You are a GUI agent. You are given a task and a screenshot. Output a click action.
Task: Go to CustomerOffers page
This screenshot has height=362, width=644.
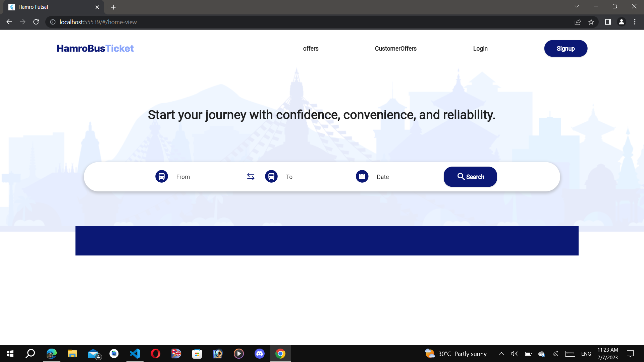pyautogui.click(x=396, y=49)
